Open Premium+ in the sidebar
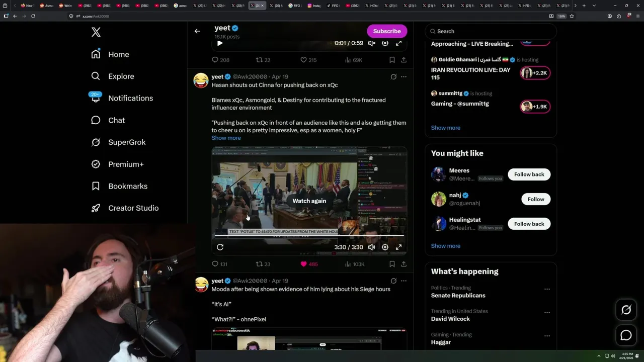 pos(117,164)
